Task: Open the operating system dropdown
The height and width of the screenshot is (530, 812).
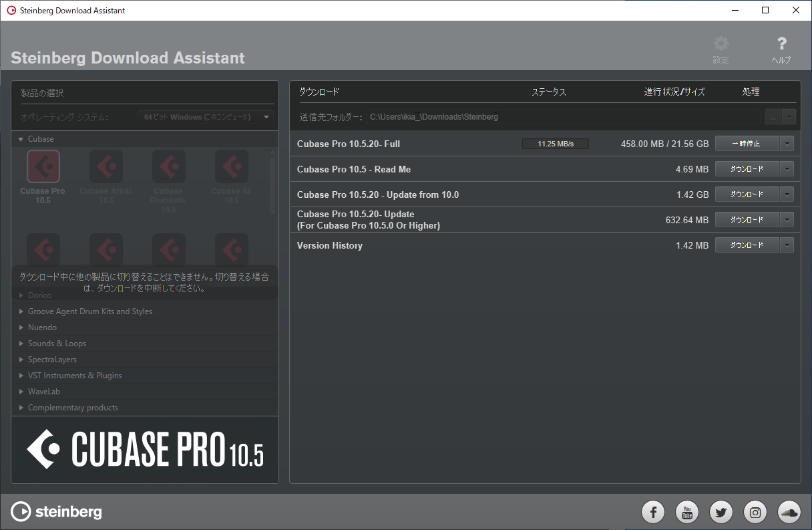Action: pyautogui.click(x=206, y=117)
